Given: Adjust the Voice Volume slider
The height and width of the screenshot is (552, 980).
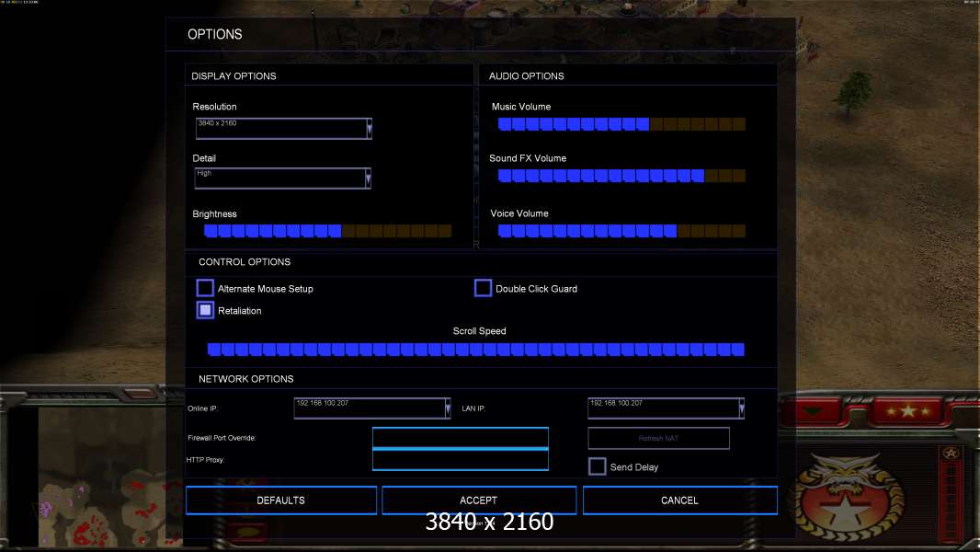Looking at the screenshot, I should point(621,231).
